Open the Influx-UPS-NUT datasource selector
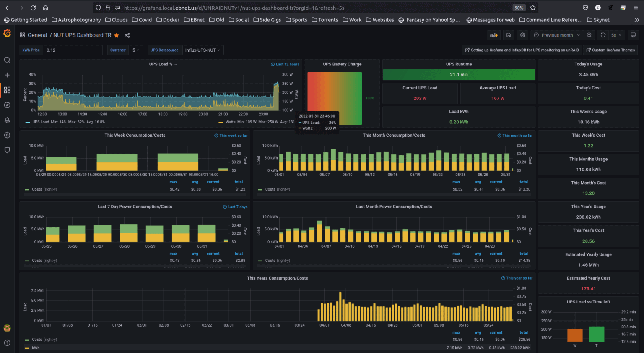The image size is (644, 353). [202, 50]
